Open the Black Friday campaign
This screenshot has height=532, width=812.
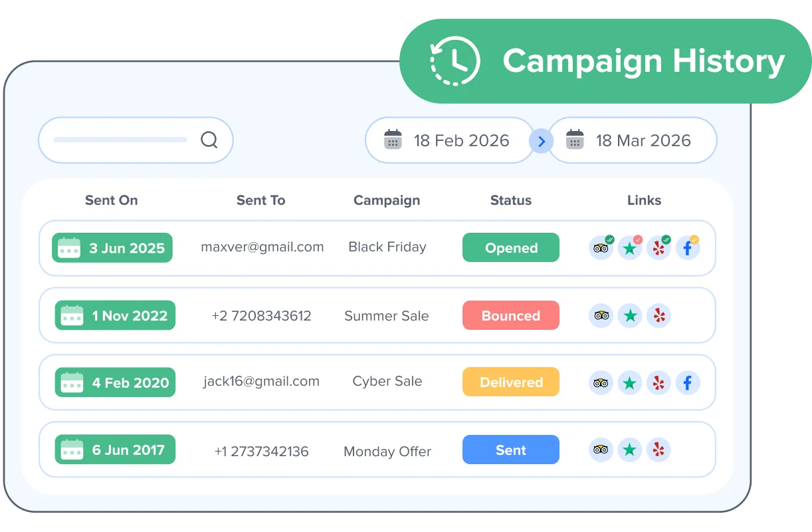387,247
